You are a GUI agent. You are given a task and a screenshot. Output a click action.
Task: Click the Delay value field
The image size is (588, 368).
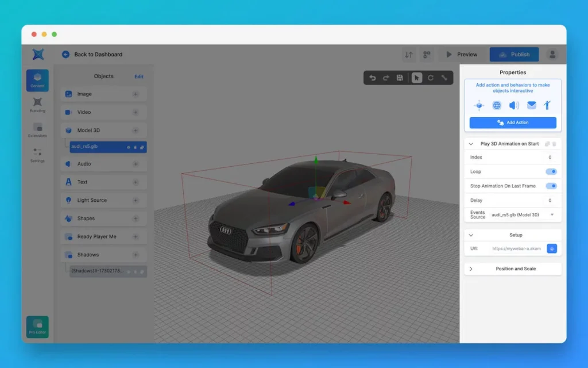click(x=550, y=200)
